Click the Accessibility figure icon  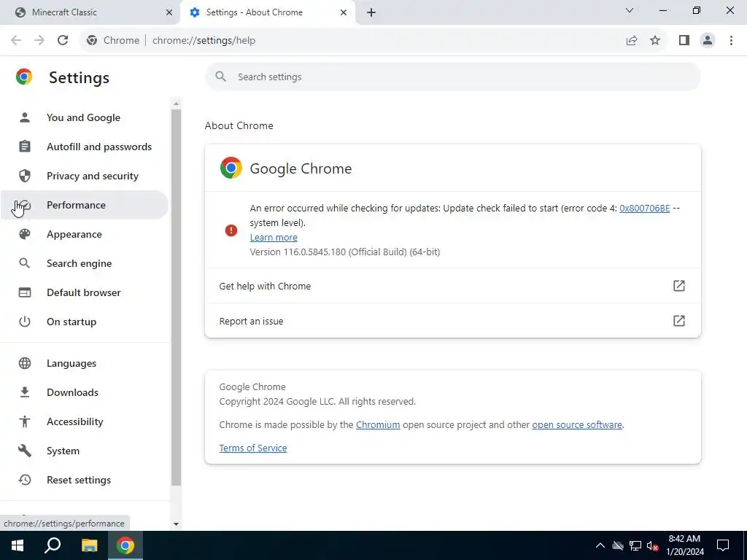(25, 421)
